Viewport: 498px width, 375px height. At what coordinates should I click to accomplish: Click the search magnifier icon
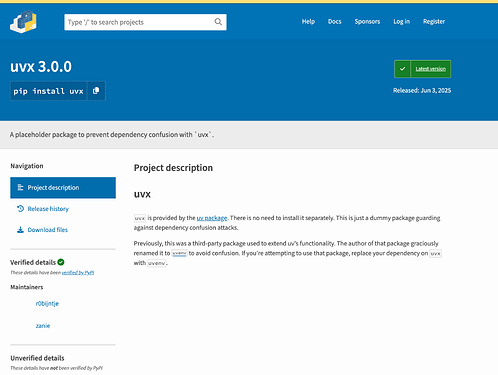coord(218,22)
